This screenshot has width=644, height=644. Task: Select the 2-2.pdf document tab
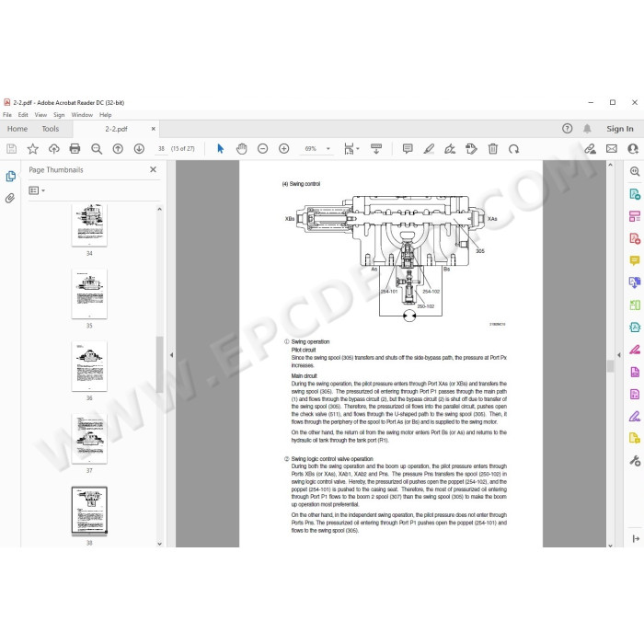(116, 129)
